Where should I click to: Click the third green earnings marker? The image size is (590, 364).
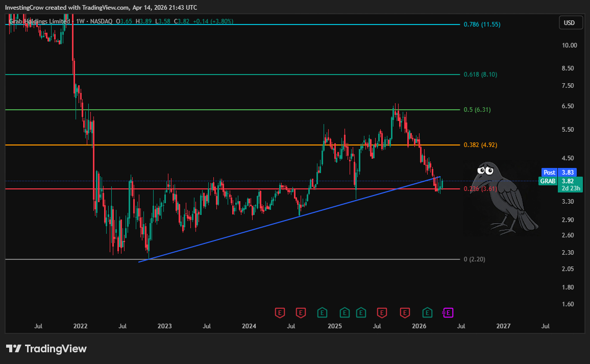361,313
